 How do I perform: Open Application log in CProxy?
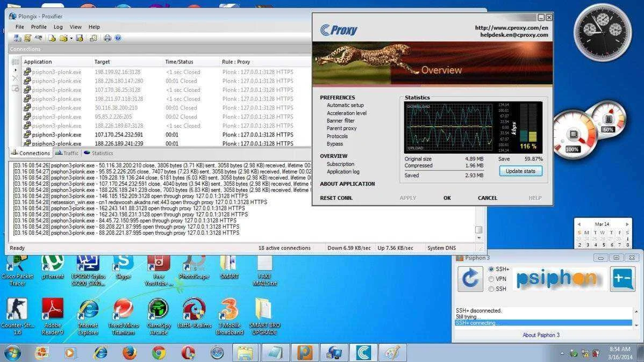pyautogui.click(x=342, y=171)
